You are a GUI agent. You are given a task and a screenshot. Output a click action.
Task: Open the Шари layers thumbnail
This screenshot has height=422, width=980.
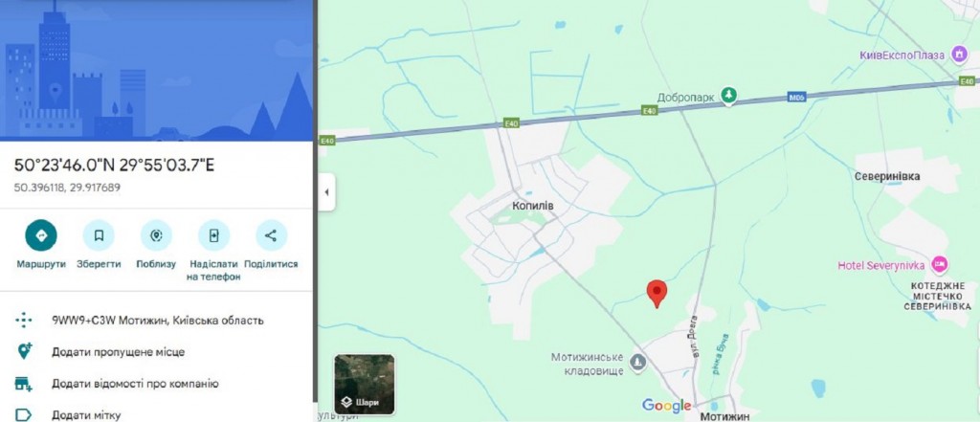pos(365,384)
